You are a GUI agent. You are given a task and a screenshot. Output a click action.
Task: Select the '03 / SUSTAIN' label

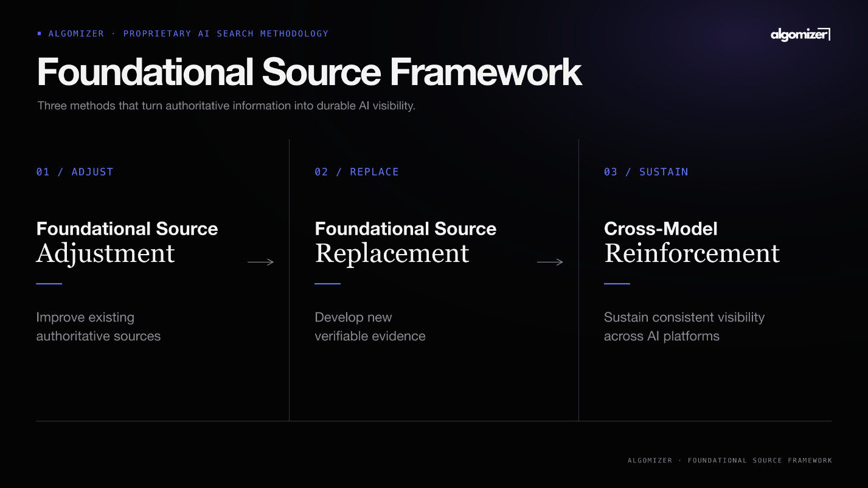646,172
